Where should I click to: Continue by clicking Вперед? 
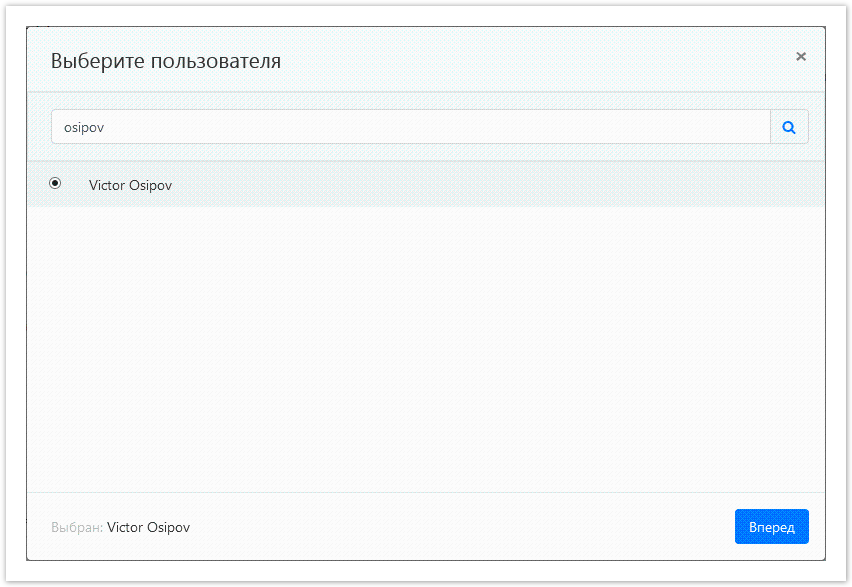point(771,526)
